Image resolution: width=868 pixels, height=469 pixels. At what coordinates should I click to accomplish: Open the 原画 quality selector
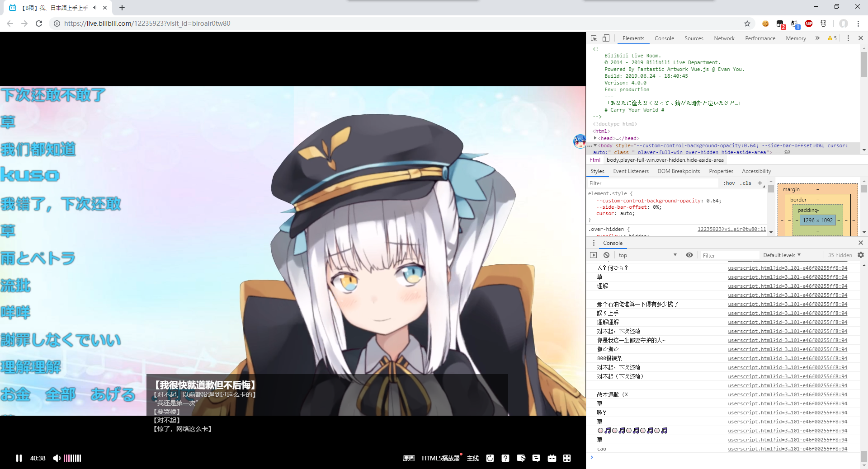click(409, 458)
